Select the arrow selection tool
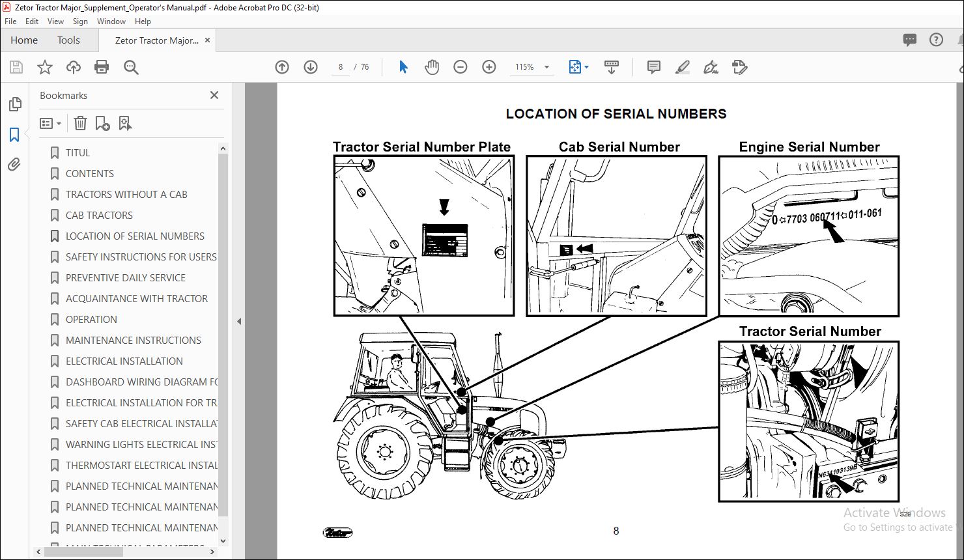 (403, 67)
